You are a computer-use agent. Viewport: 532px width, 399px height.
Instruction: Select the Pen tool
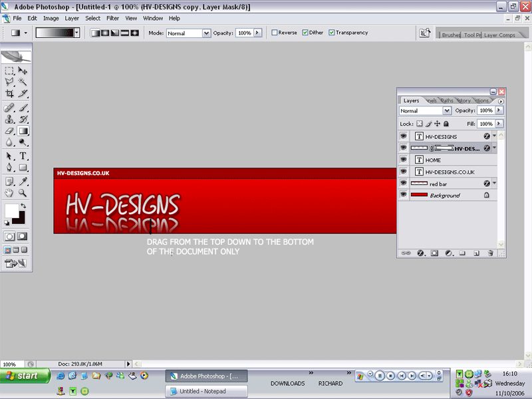[x=9, y=168]
